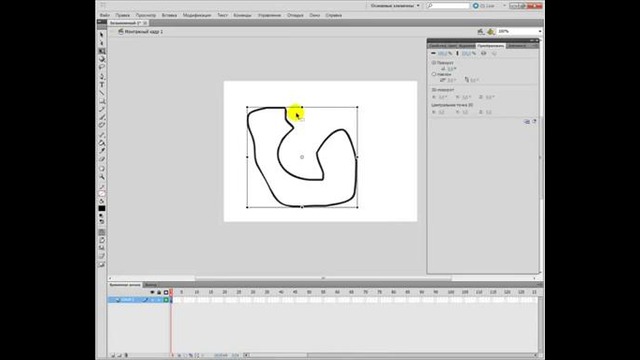The width and height of the screenshot is (640, 360).
Task: Click the stroke color swatch
Action: pos(102,194)
